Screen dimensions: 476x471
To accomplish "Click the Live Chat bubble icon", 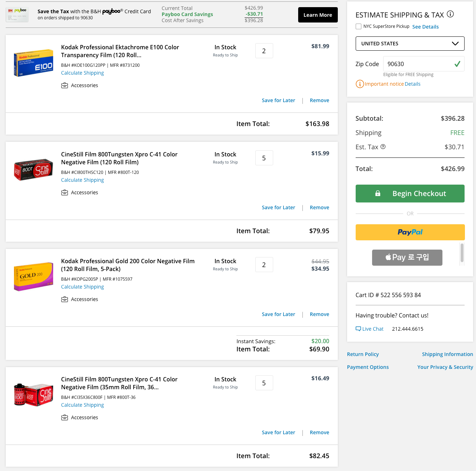I will [358, 329].
